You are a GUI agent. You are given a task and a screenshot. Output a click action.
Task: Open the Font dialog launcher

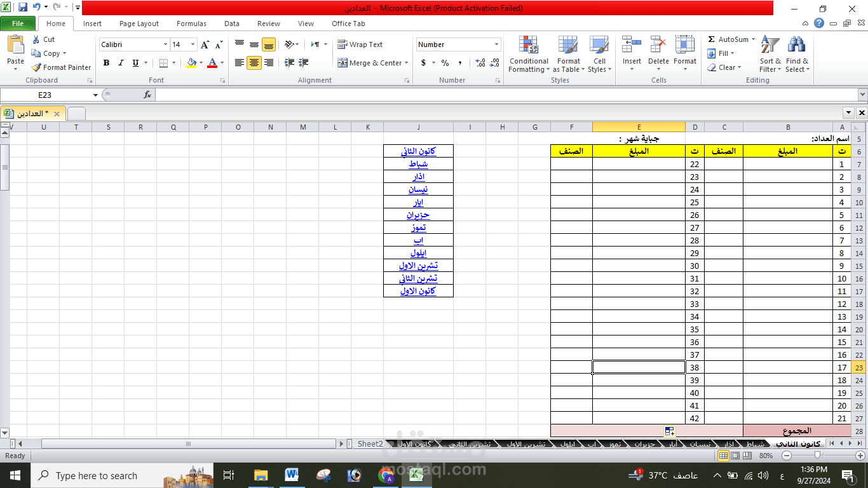pyautogui.click(x=222, y=81)
